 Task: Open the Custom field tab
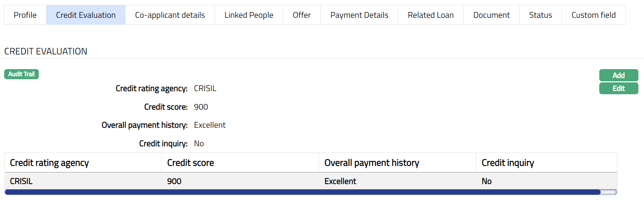pyautogui.click(x=593, y=15)
